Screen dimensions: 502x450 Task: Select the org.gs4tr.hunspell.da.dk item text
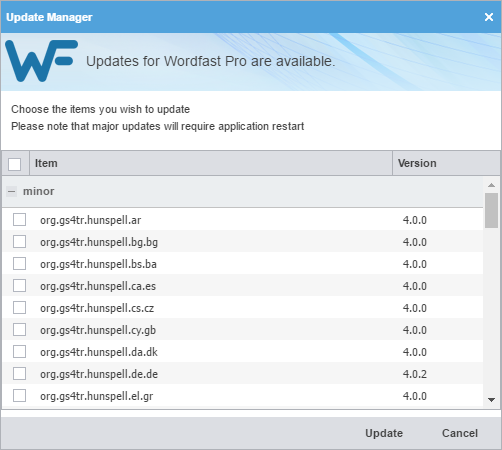click(x=99, y=352)
